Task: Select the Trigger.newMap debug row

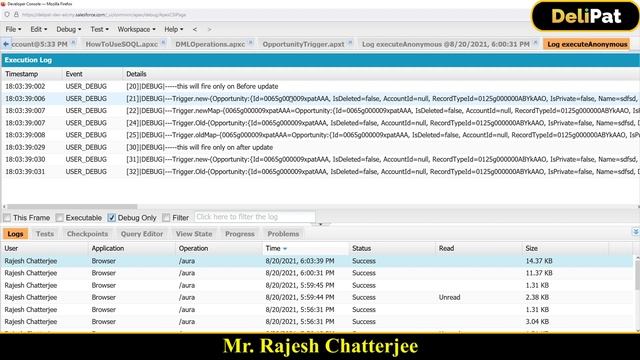Action: pyautogui.click(x=320, y=111)
